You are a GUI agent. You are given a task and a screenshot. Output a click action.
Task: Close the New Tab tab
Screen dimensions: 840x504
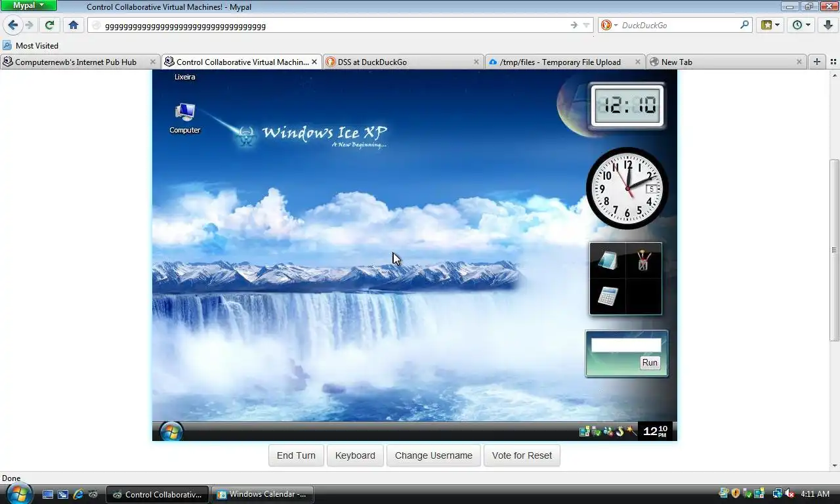click(799, 62)
